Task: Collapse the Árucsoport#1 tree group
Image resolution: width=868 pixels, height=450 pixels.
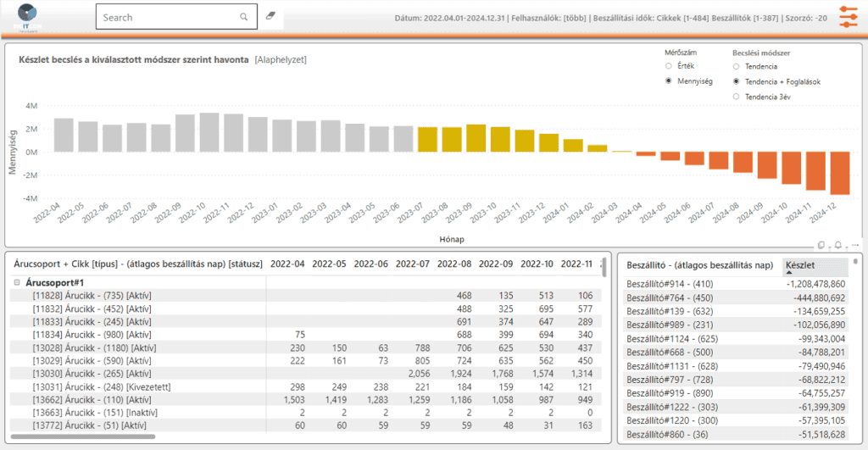Action: coord(17,282)
